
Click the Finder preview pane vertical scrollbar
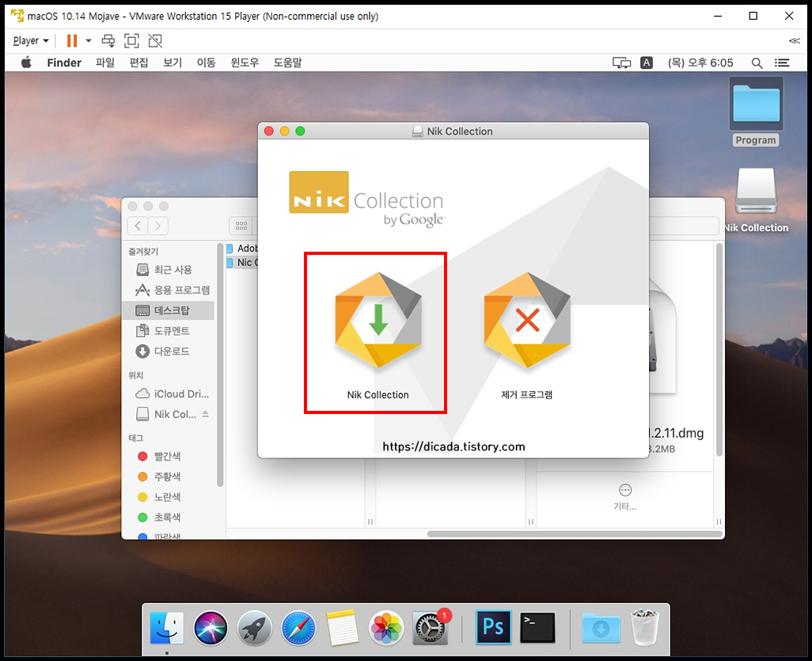719,350
